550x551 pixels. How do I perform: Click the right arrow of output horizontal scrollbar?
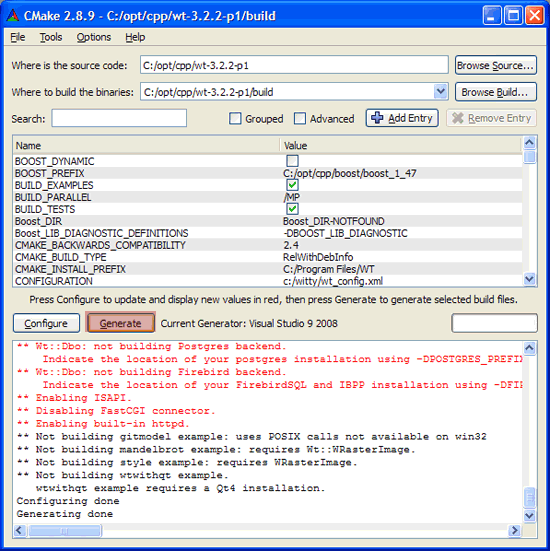point(515,530)
